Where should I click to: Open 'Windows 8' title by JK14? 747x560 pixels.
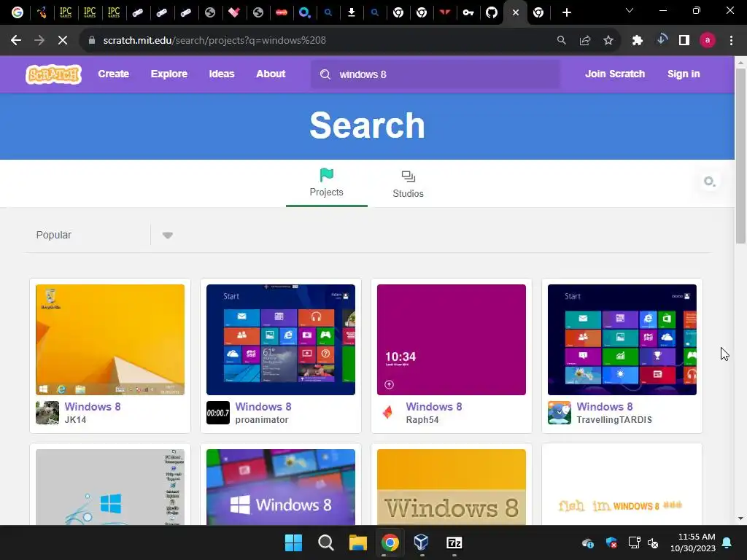click(93, 407)
